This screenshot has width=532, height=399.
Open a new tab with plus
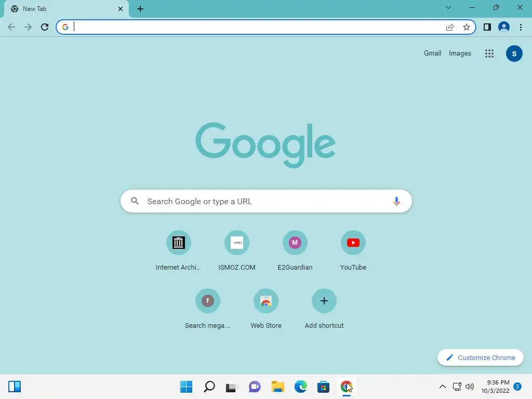tap(140, 9)
